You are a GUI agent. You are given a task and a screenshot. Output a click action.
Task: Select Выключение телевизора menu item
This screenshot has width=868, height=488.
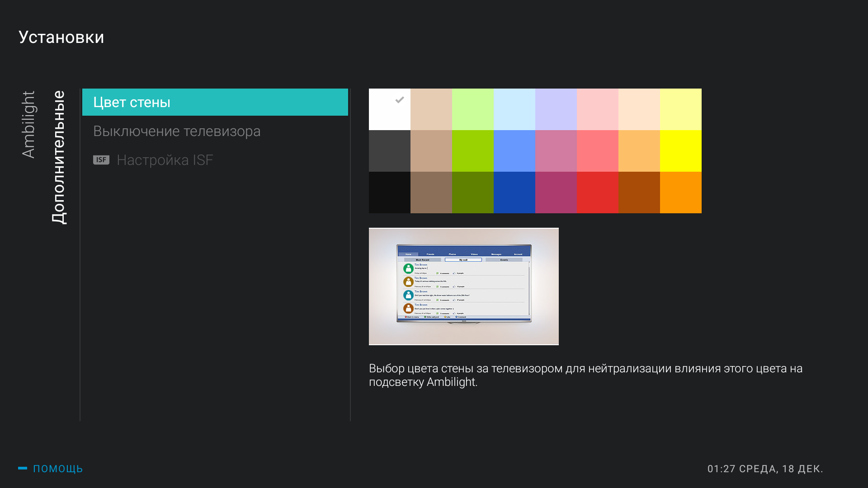(x=177, y=131)
